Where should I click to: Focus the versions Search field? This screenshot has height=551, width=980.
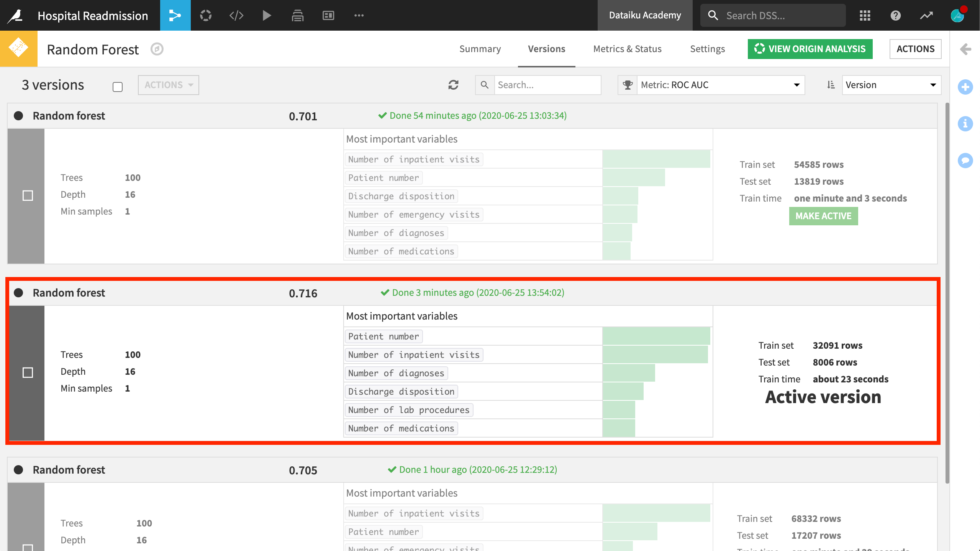coord(548,85)
